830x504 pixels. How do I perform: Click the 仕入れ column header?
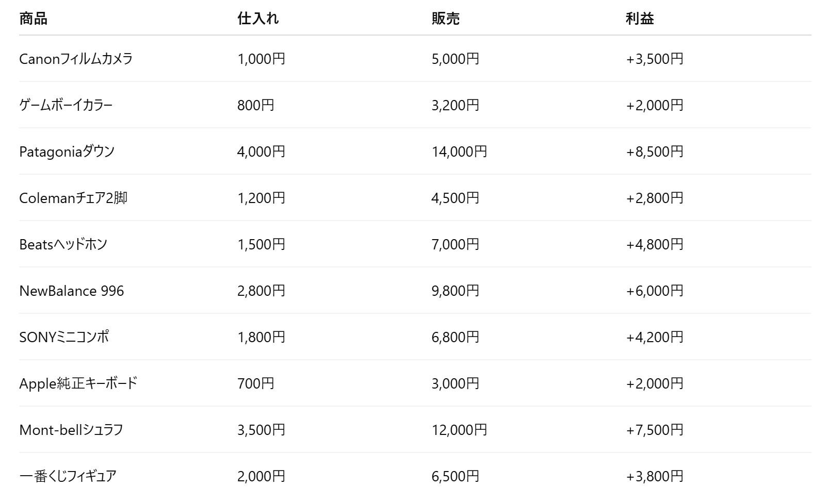258,19
